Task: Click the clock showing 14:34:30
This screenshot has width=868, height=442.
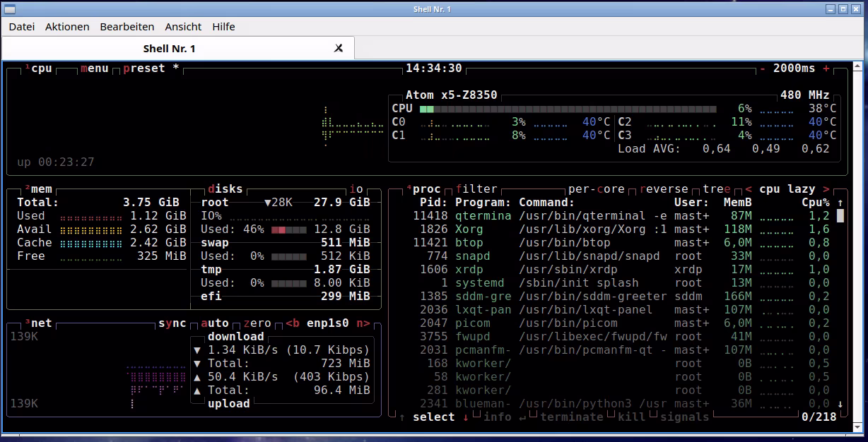Action: coord(434,68)
